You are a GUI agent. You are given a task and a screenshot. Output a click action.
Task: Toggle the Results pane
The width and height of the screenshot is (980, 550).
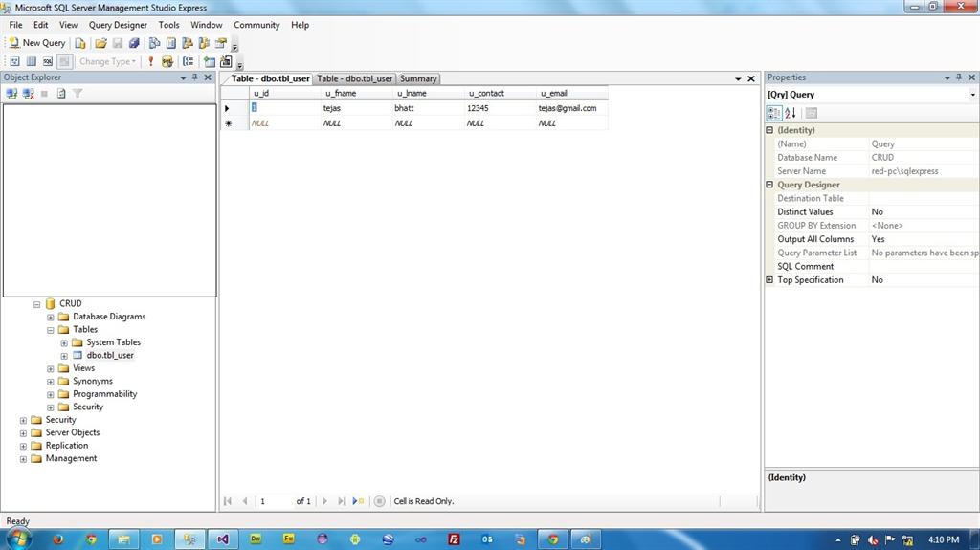coord(64,61)
